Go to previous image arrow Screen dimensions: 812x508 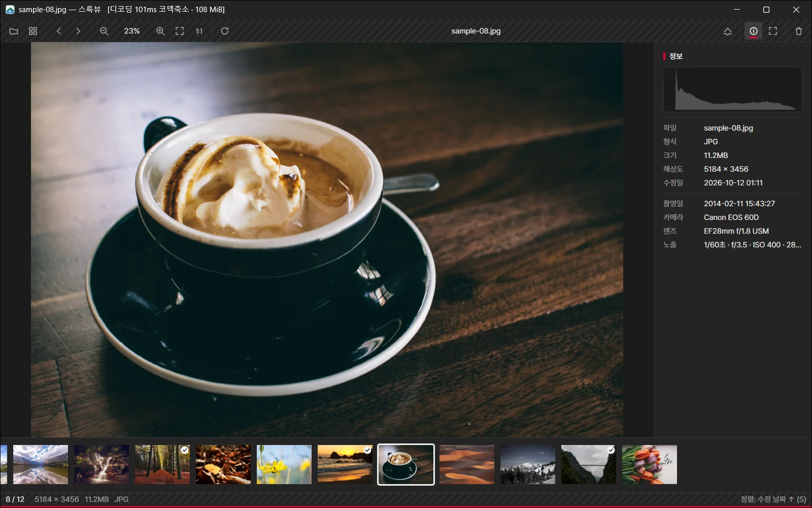point(59,31)
